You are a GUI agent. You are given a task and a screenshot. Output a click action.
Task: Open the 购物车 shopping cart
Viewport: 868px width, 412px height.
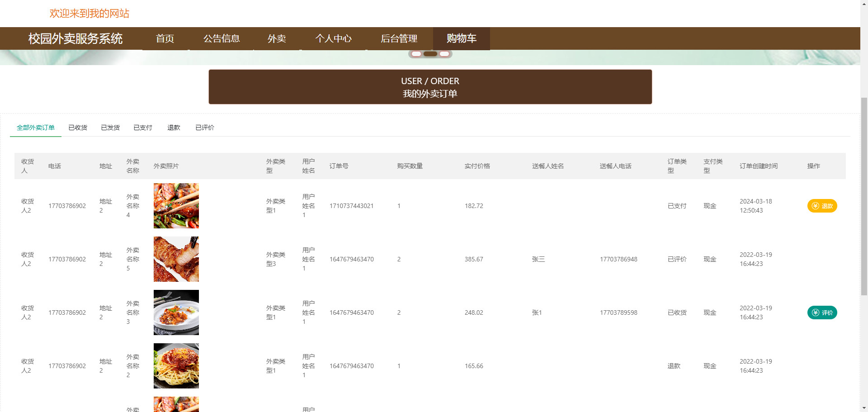[462, 38]
